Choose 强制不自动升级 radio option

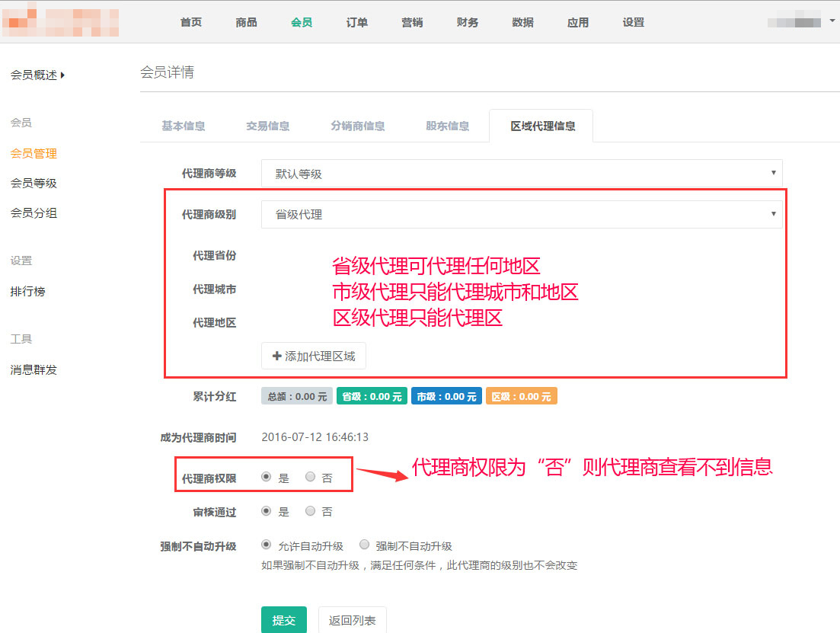point(365,545)
